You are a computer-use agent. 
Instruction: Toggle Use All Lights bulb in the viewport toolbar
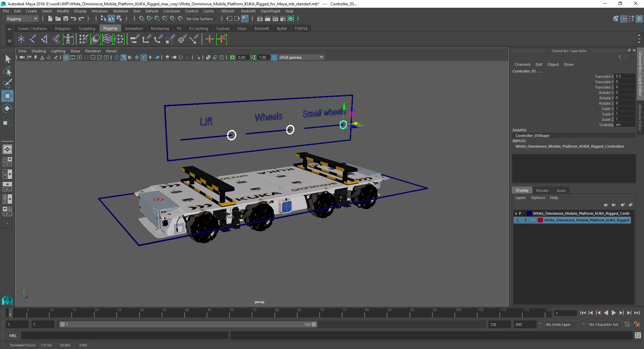[x=150, y=57]
